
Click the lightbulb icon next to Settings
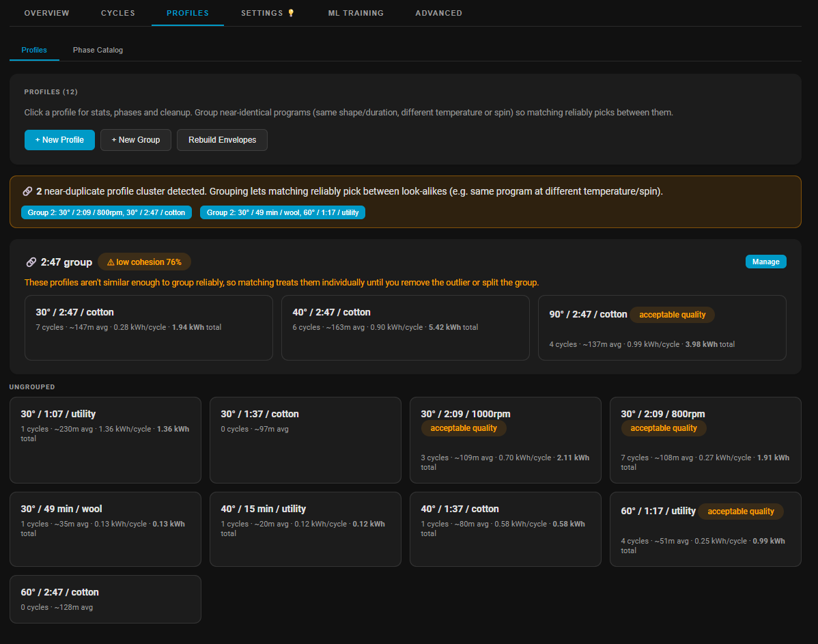pyautogui.click(x=291, y=13)
